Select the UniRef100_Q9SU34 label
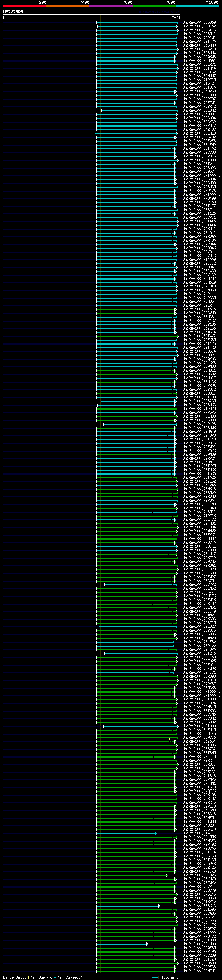 click(199, 179)
